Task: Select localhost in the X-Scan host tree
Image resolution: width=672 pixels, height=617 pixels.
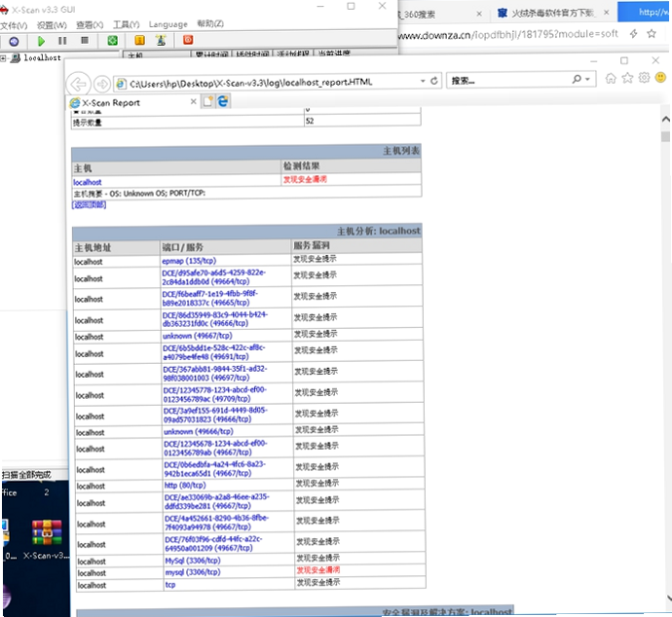Action: tap(42, 57)
